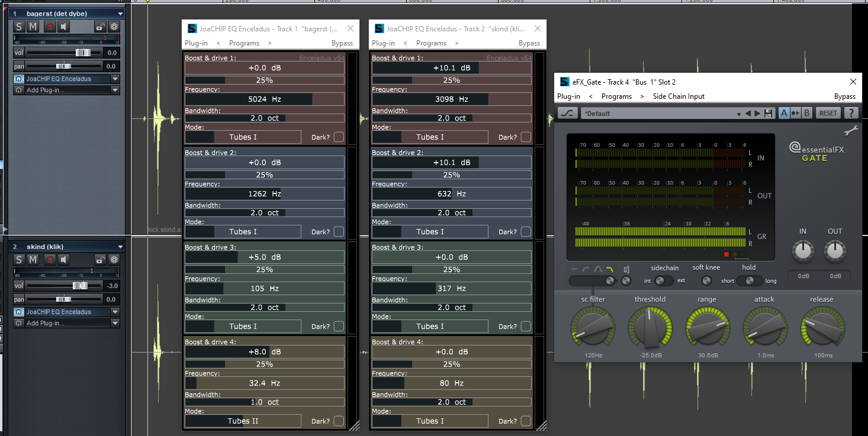Click next program arrow in Track 1 EQ
Viewport: 868px width, 436px height.
click(269, 43)
